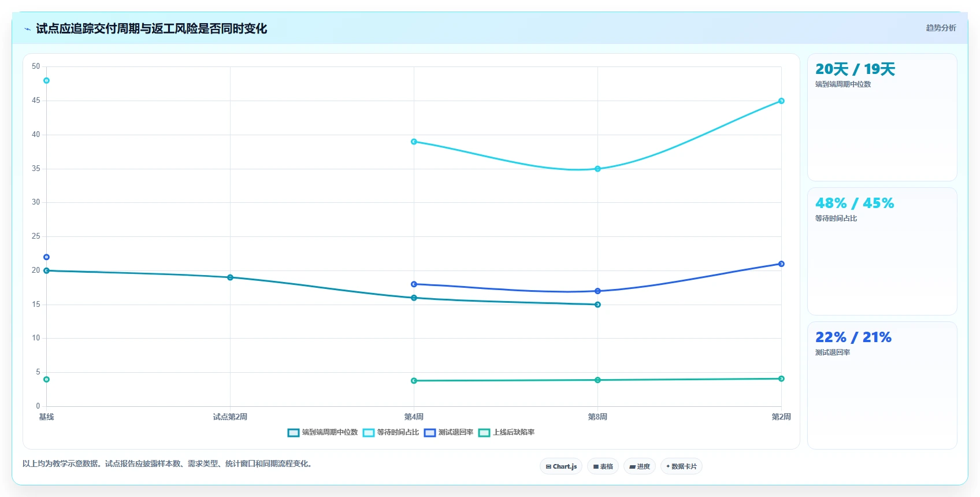
Task: Click the 上线后缺陷率 final point on right
Action: pyautogui.click(x=781, y=379)
